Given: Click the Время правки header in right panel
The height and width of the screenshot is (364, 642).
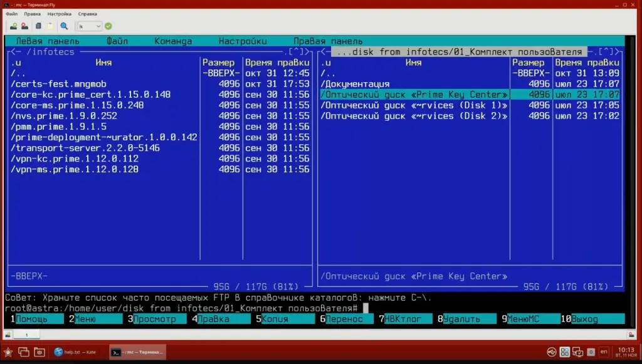Looking at the screenshot, I should pos(587,63).
